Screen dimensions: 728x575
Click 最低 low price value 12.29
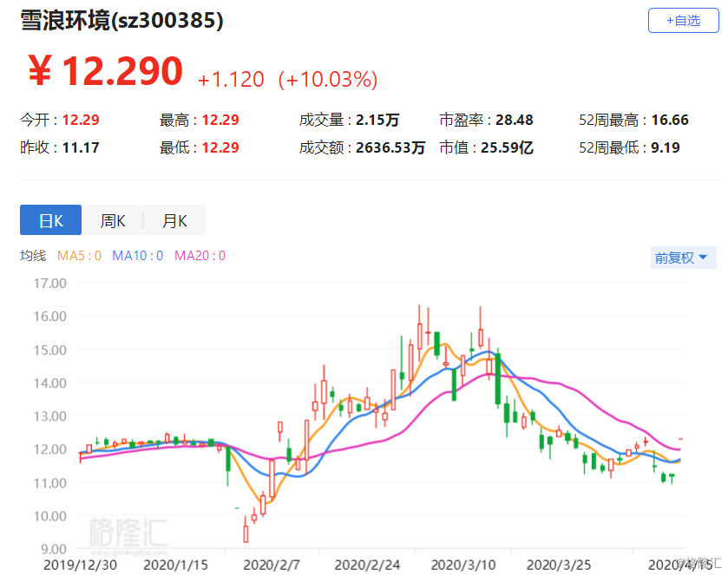click(220, 147)
